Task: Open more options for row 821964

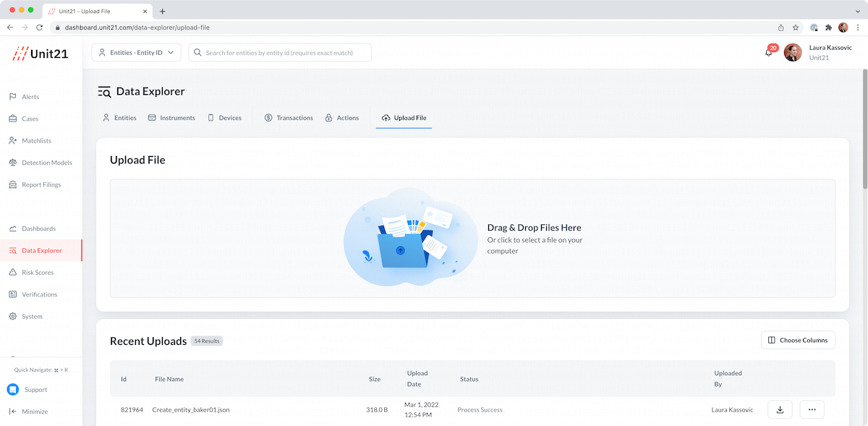Action: click(812, 410)
